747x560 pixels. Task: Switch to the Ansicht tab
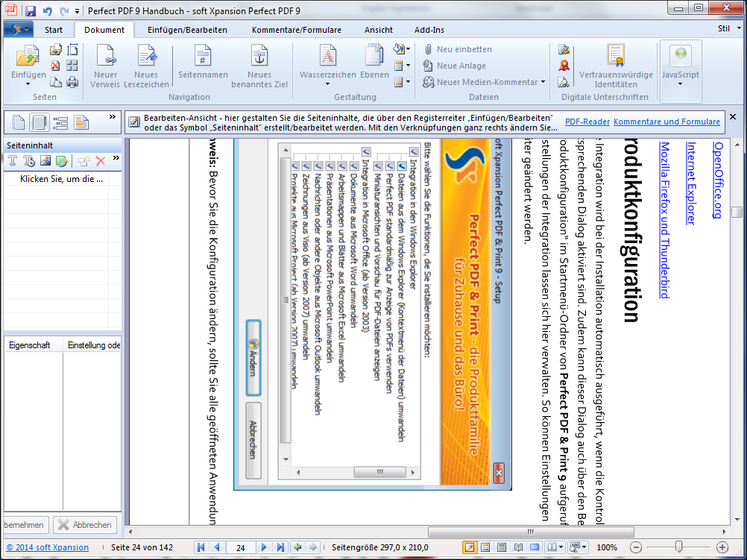click(378, 30)
